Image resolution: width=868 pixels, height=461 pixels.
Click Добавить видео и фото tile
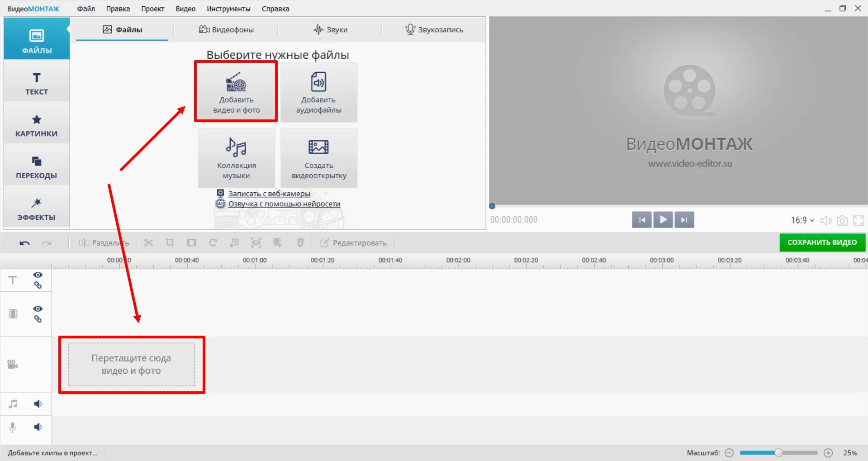pos(236,92)
